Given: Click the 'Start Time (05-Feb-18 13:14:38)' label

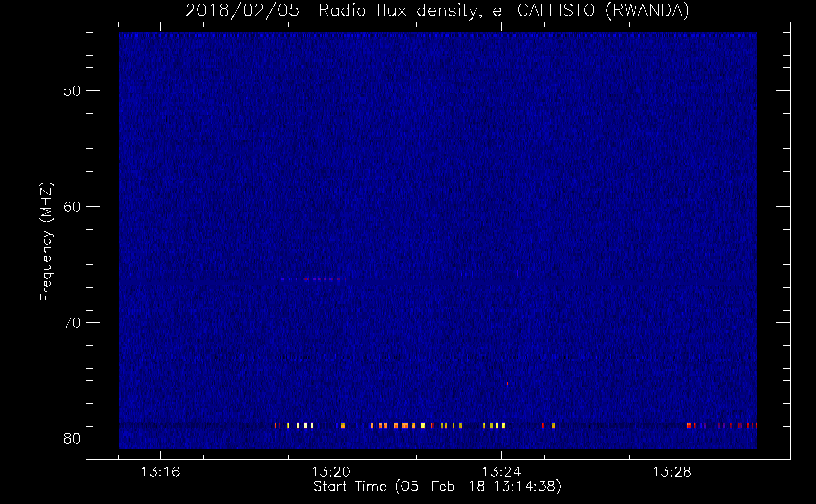Looking at the screenshot, I should [x=437, y=487].
